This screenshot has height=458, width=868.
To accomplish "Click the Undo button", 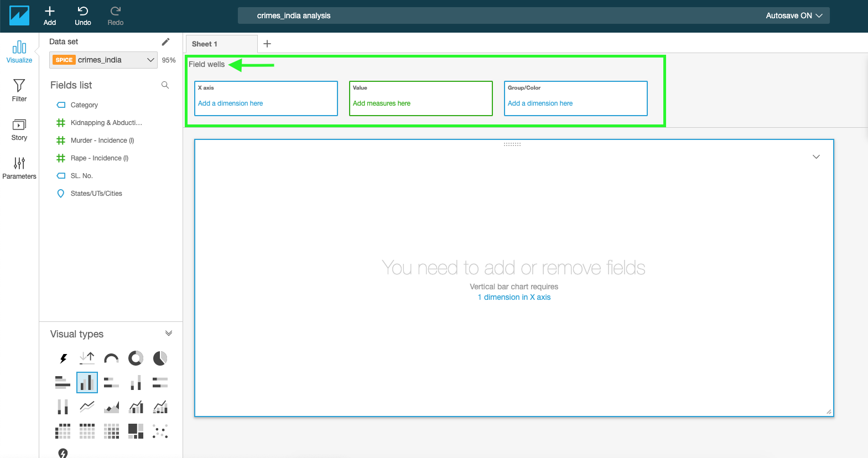I will click(x=83, y=15).
